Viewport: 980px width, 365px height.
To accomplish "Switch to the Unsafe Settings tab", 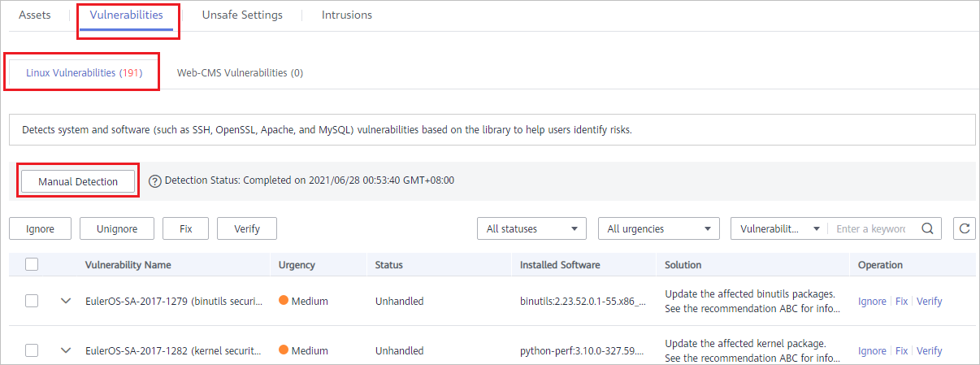I will pos(242,15).
